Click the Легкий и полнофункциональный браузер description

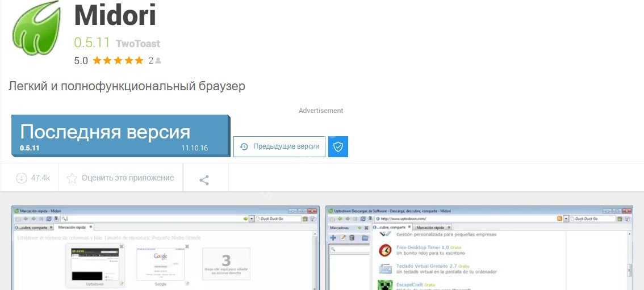127,86
